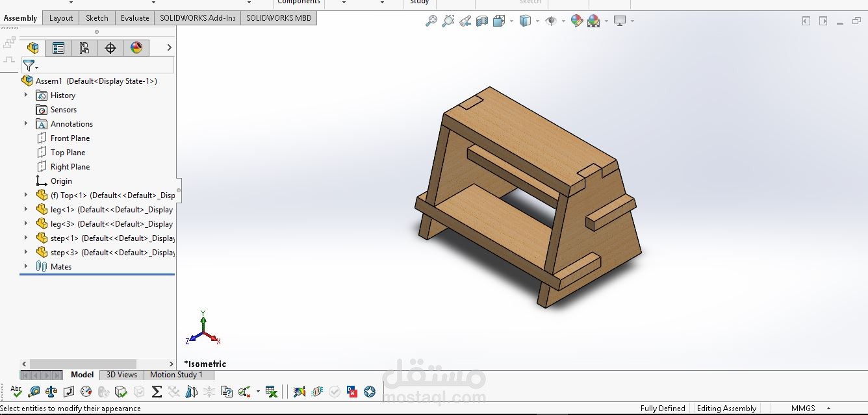Click the rainbow analysis icon in the Evaluate toolbar

tap(299, 392)
